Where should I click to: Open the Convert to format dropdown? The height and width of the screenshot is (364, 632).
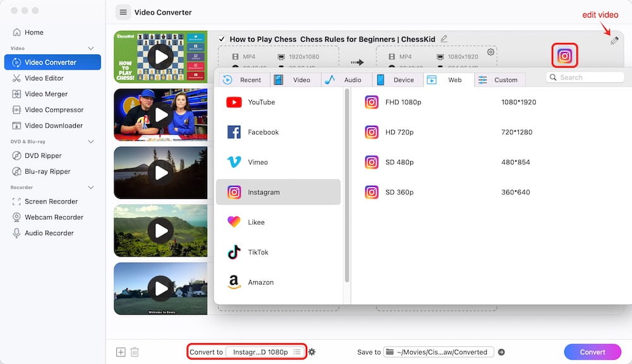click(x=265, y=352)
